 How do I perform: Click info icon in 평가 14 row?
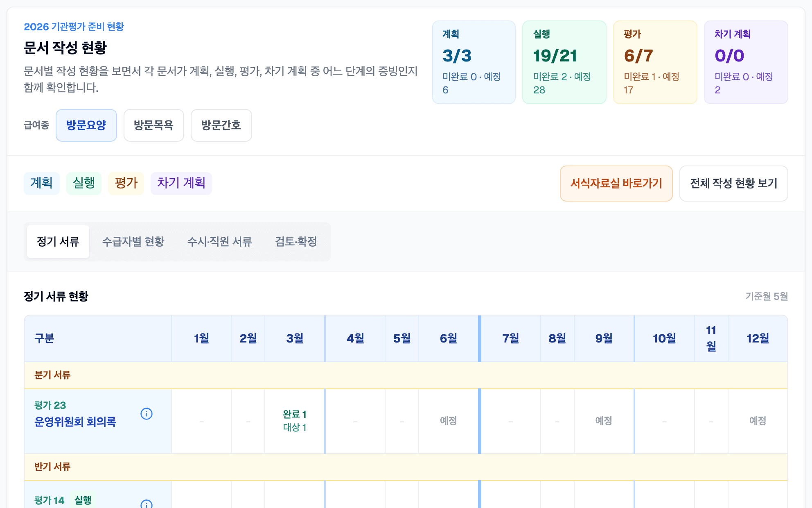(x=147, y=504)
